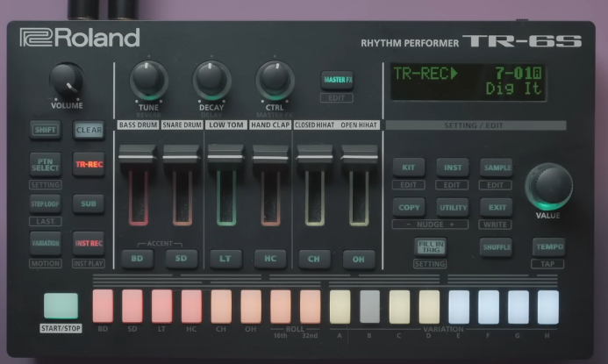Click the VALUE encoder knob
608x364 pixels.
point(548,186)
